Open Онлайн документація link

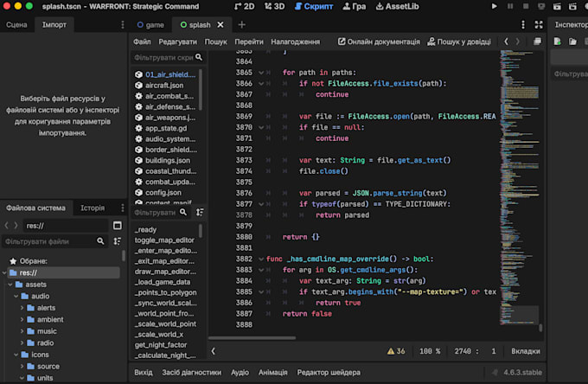point(379,42)
